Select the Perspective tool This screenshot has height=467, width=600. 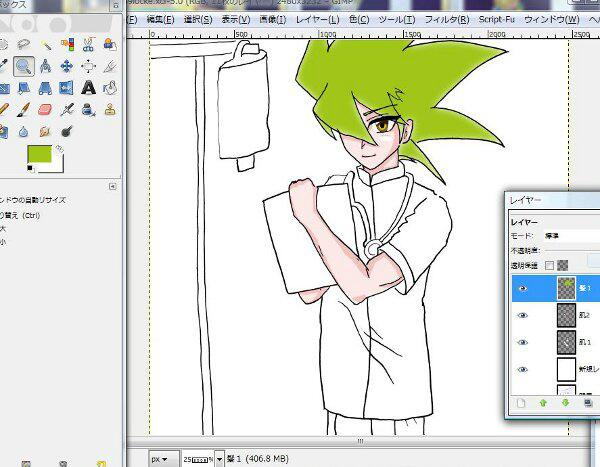(x=46, y=88)
